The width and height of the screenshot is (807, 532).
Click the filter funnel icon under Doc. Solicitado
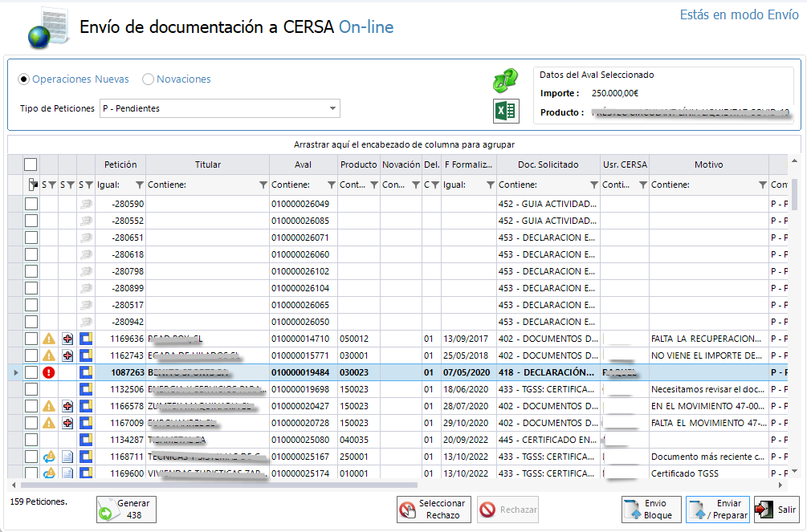(x=594, y=185)
